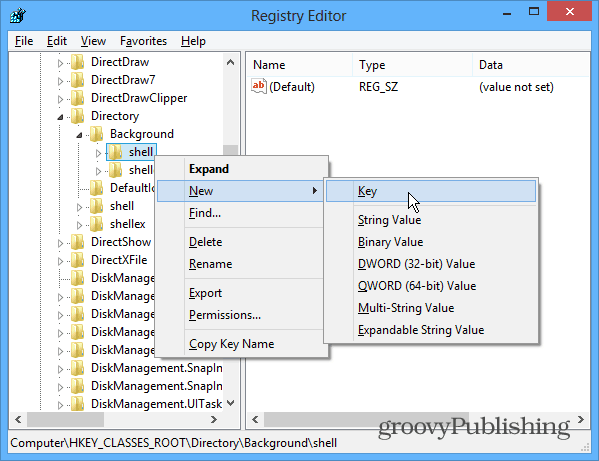Image resolution: width=599 pixels, height=461 pixels.
Task: Click the tree pane scroll left arrow
Action: (x=18, y=419)
